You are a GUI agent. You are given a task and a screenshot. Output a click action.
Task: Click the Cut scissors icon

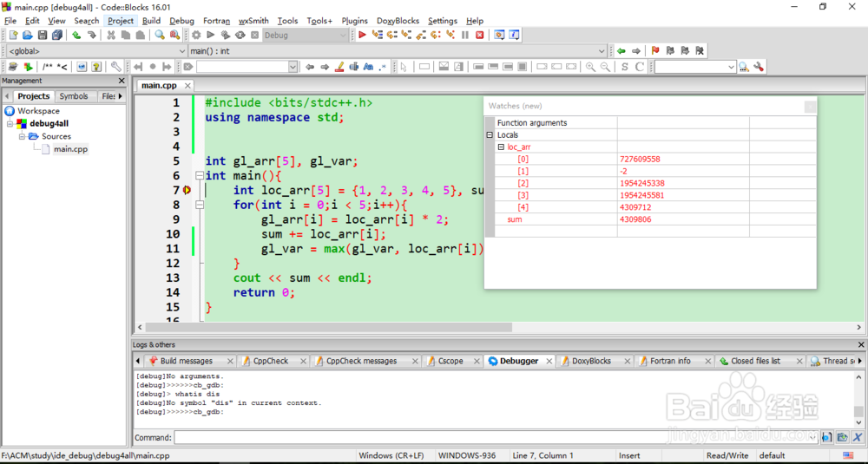coord(111,35)
